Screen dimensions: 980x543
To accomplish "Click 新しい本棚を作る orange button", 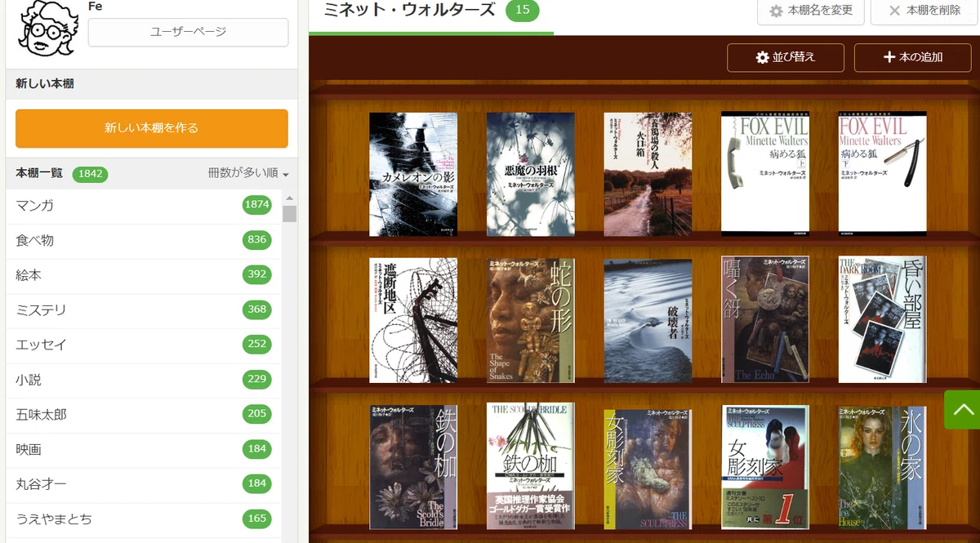I will (152, 128).
